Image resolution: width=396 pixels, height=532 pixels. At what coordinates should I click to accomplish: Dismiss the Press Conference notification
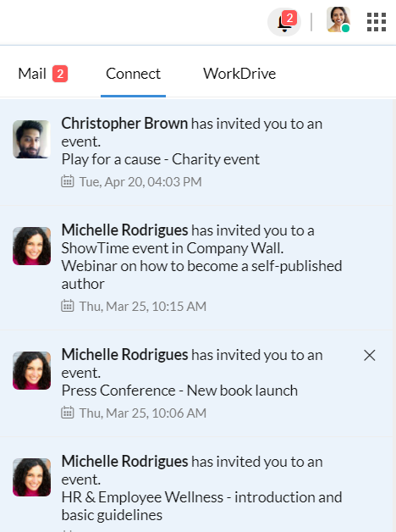point(369,355)
